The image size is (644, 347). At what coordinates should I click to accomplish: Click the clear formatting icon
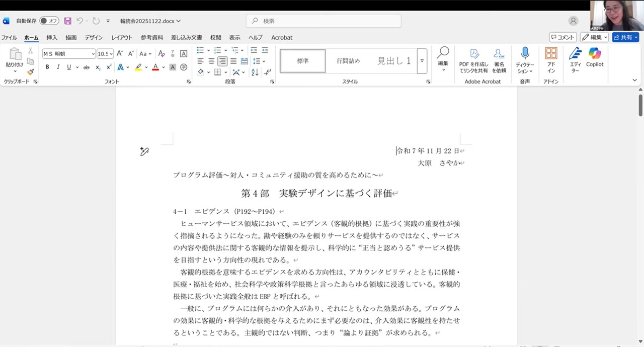coord(162,54)
